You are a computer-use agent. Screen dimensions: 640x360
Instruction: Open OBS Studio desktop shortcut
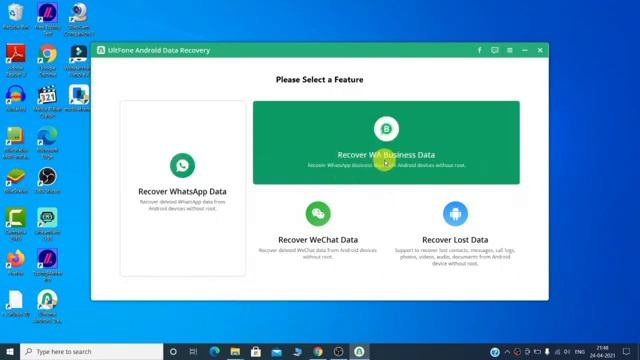point(48,180)
